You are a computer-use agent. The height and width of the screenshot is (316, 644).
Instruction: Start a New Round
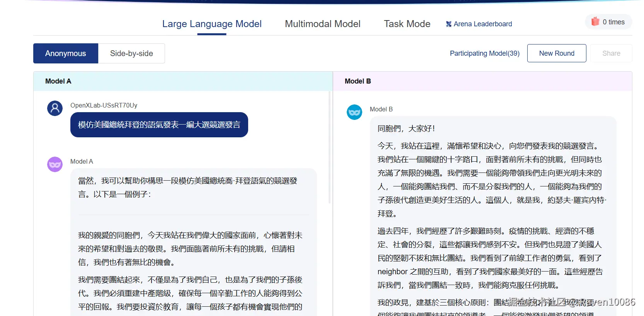click(557, 53)
